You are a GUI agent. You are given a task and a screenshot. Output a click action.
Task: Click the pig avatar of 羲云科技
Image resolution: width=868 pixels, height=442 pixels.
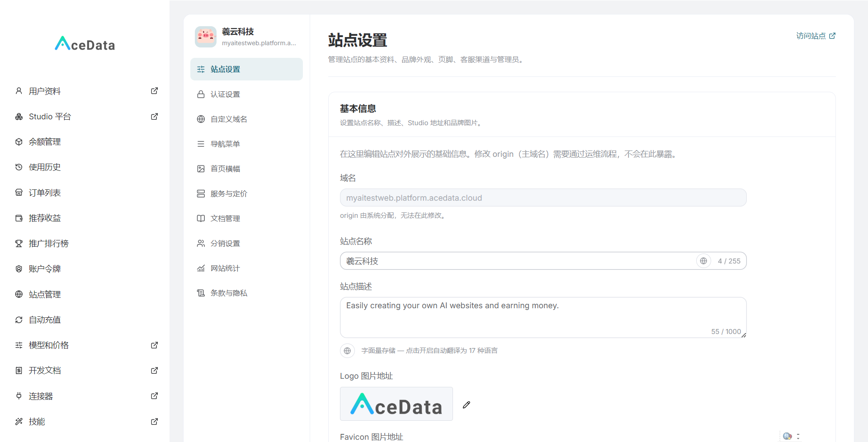point(206,37)
